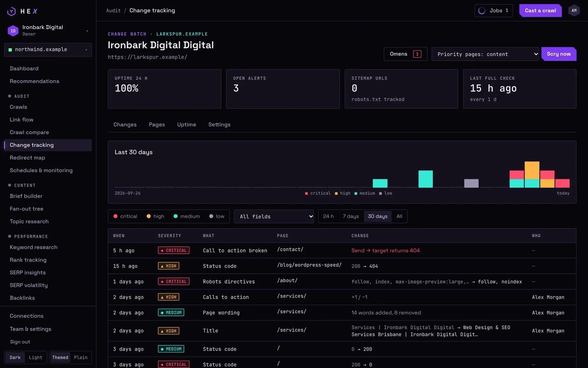Select the All time range
Image resolution: width=588 pixels, height=368 pixels.
pos(399,216)
